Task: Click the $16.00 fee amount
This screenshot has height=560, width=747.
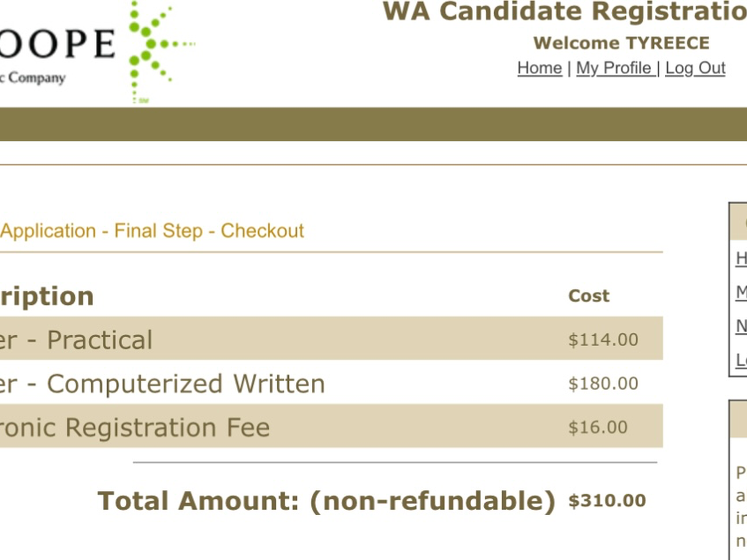Action: (598, 427)
